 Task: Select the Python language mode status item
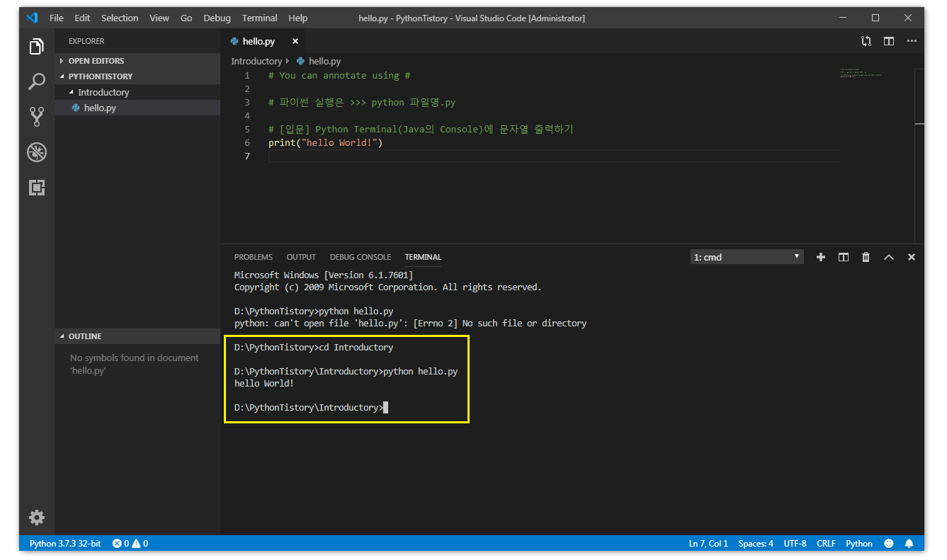click(x=859, y=544)
